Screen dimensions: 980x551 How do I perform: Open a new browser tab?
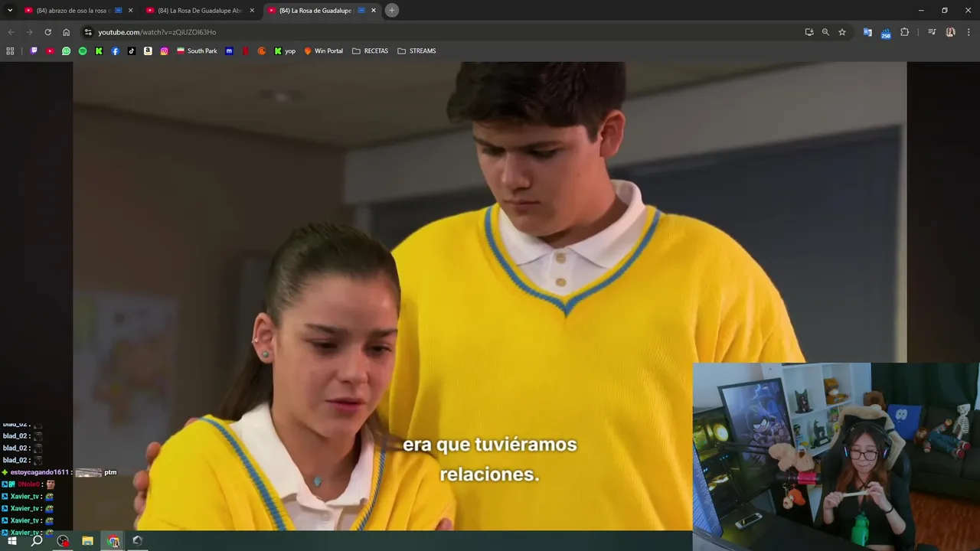392,10
